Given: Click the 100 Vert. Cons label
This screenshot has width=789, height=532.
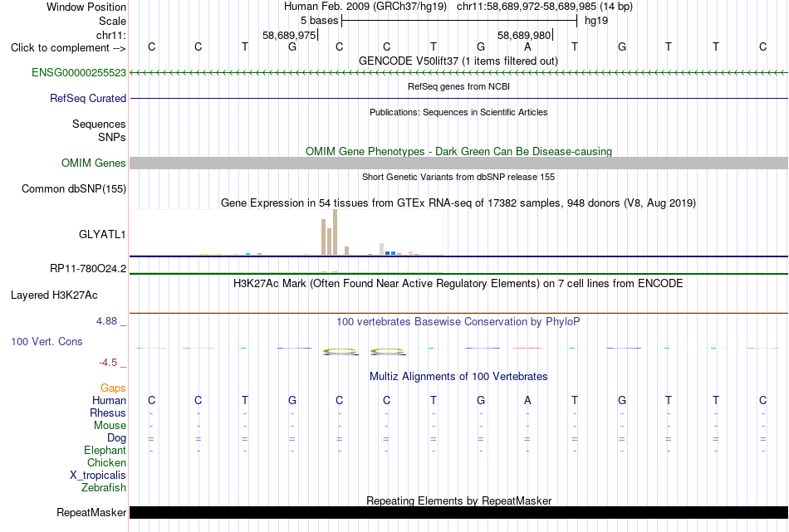Looking at the screenshot, I should click(x=47, y=341).
